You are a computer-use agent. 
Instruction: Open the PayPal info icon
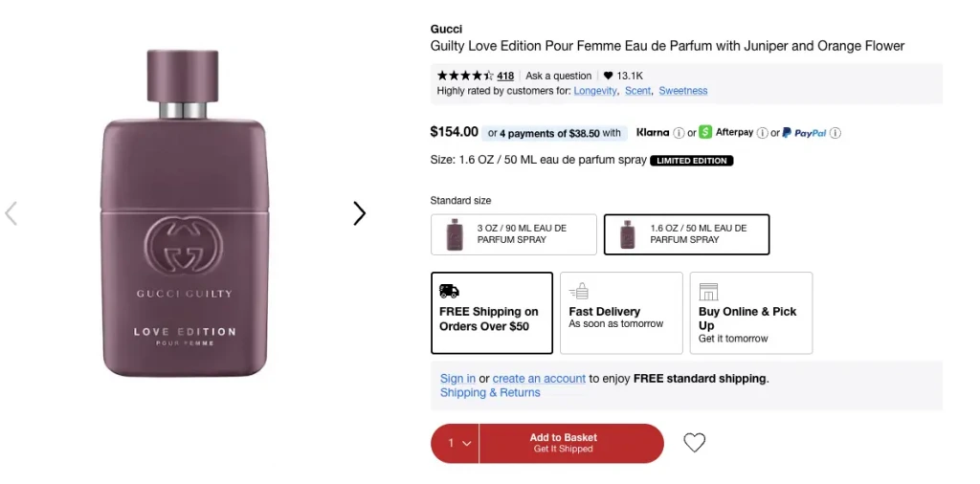[835, 133]
